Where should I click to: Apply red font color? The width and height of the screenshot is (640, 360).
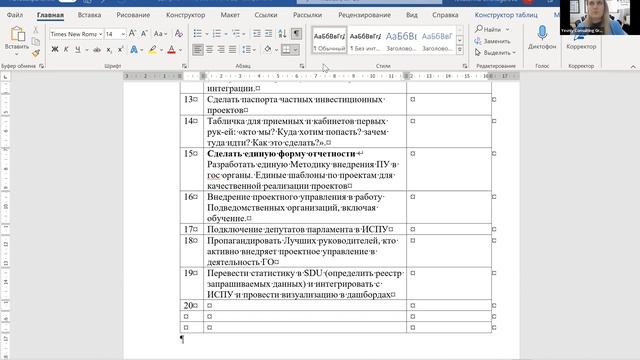pyautogui.click(x=171, y=50)
